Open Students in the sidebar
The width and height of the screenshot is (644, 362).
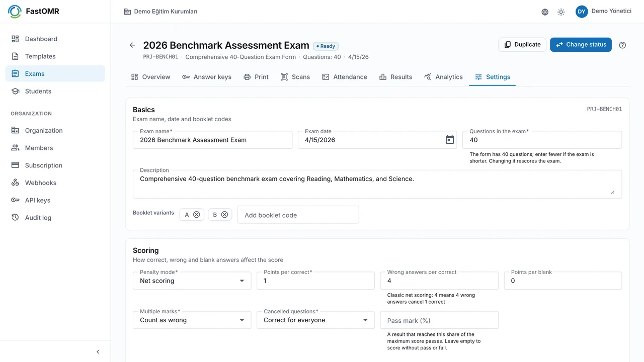[x=55, y=91]
